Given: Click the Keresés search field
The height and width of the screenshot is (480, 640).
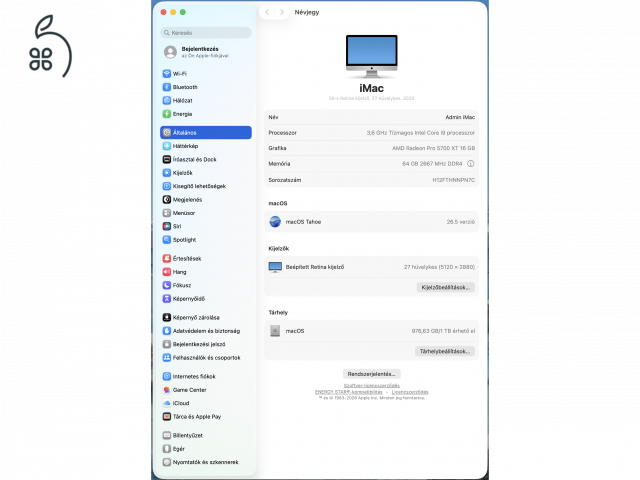Looking at the screenshot, I should point(206,33).
